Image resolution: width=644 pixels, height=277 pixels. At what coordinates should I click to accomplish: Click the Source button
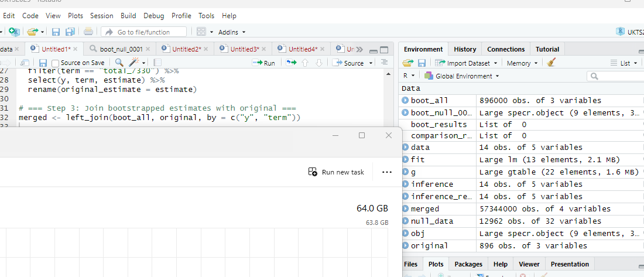(x=348, y=63)
